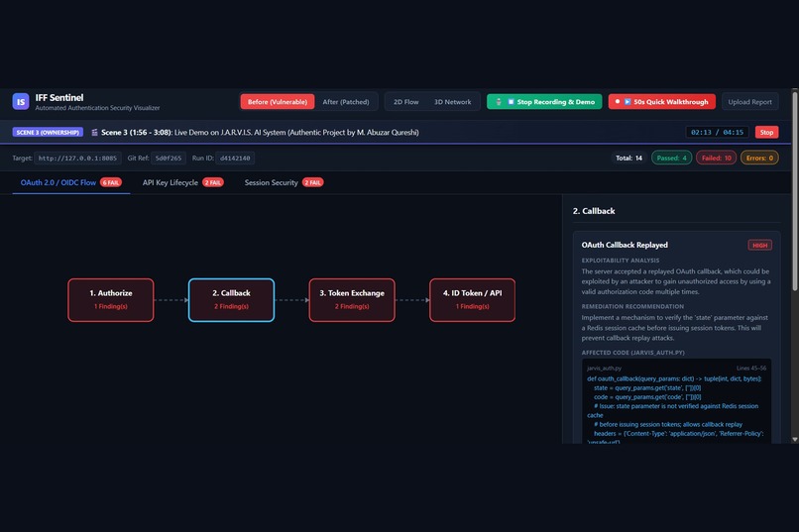Select the 4. ID Token / API node
The height and width of the screenshot is (532, 799).
coord(473,300)
